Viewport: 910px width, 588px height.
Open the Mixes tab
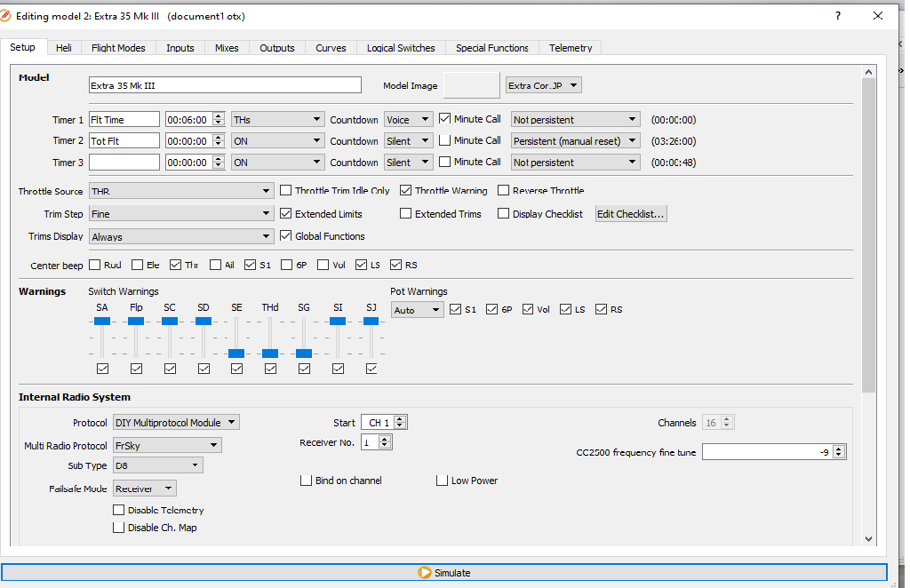(227, 48)
